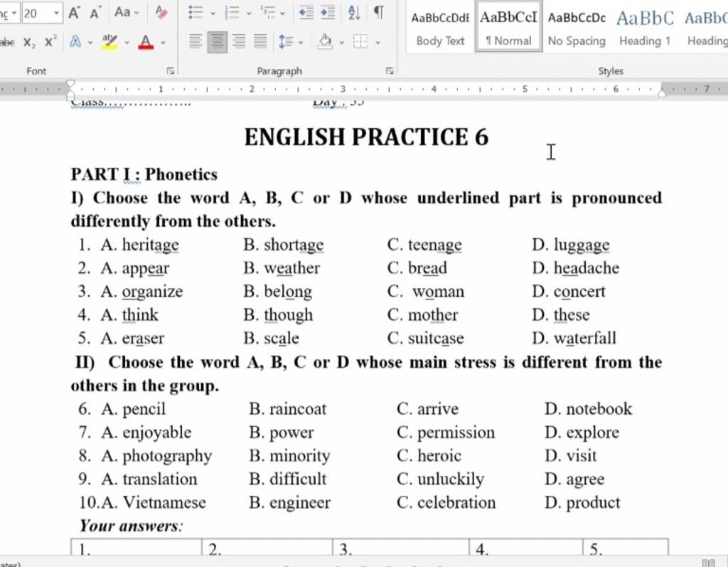
Task: Apply No Spacing style
Action: [577, 28]
